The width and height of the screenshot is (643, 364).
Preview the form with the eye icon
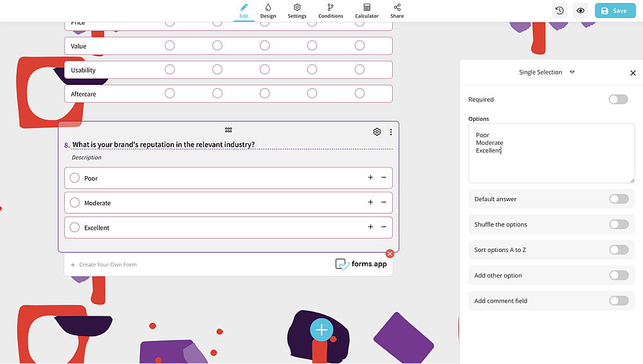tap(581, 11)
